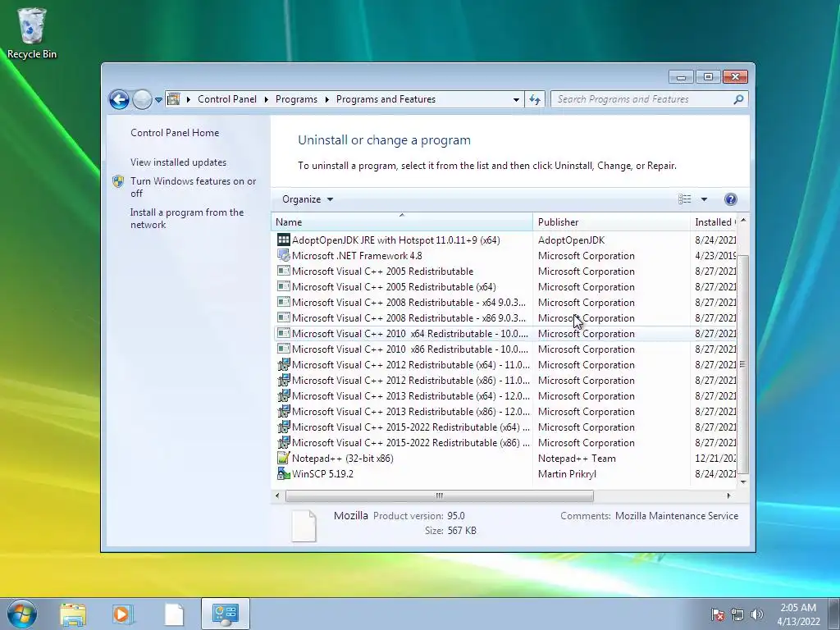Click the vertical scrollbar thumb

point(742,364)
